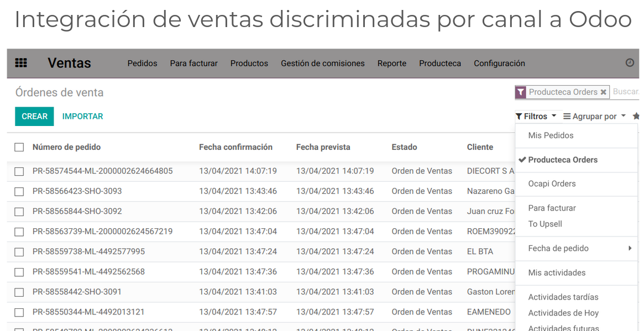The height and width of the screenshot is (331, 644).
Task: Check the row PR-58563739-ML-2000002624567219
Action: 19,232
